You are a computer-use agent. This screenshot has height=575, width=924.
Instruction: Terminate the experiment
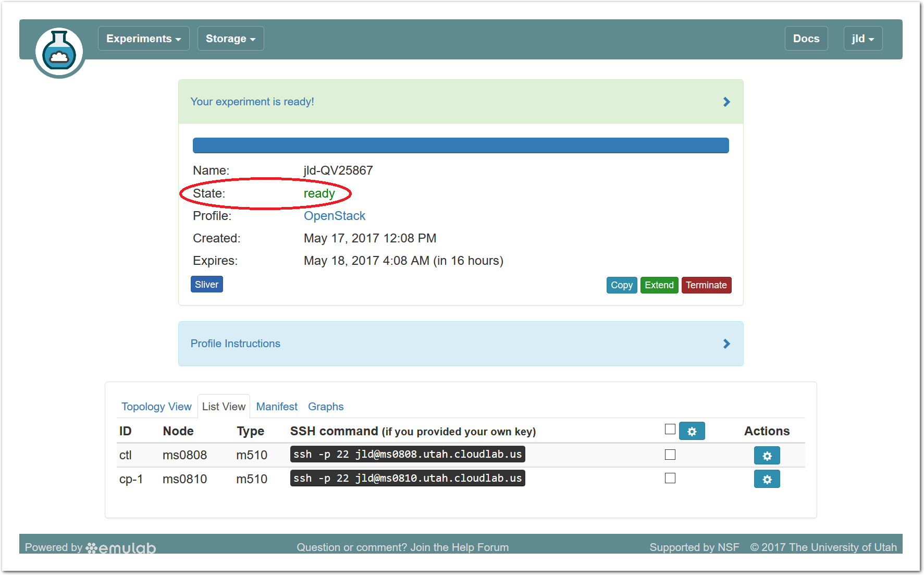[x=706, y=285]
